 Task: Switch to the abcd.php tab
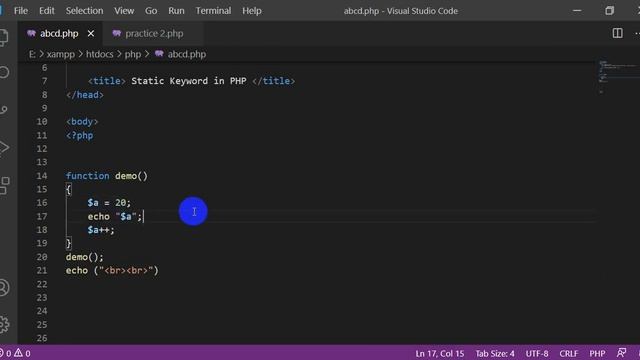click(59, 33)
